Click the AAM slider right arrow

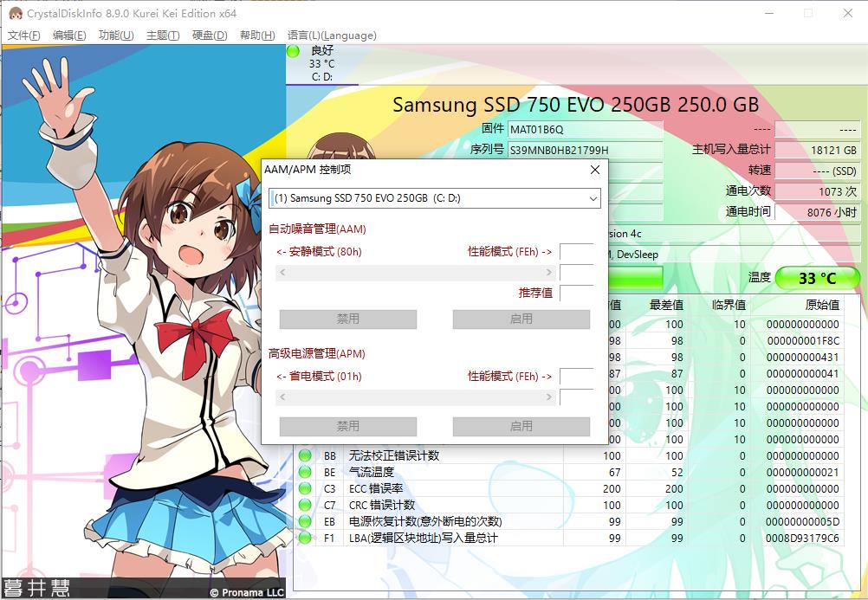click(x=548, y=273)
